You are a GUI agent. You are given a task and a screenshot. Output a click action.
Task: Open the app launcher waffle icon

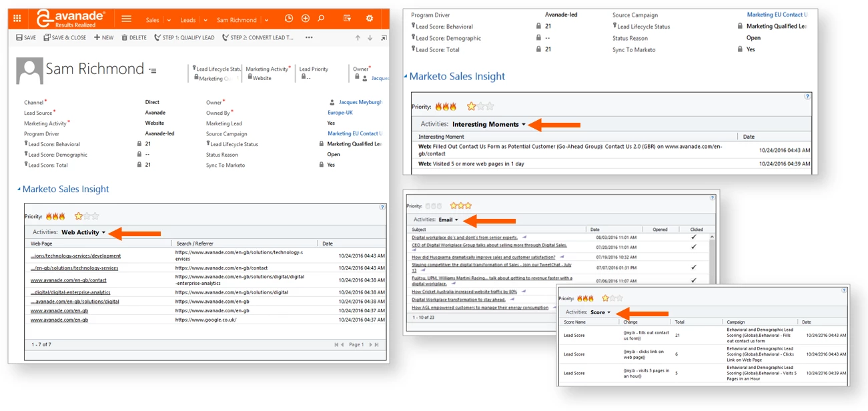pos(17,19)
